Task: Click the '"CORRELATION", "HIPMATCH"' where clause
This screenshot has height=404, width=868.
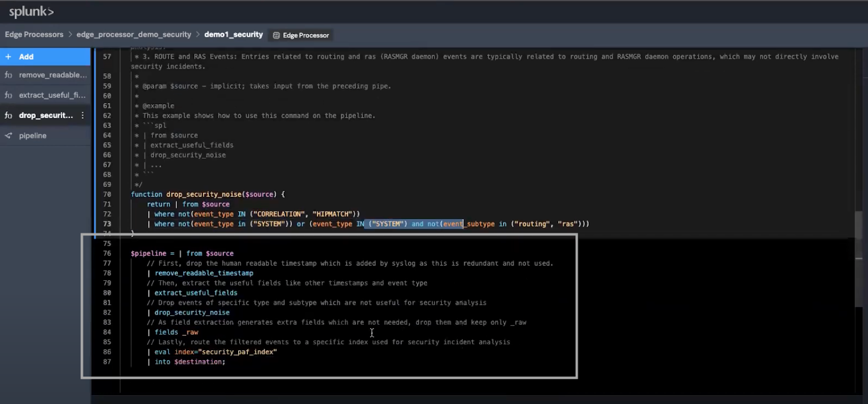Action: [x=253, y=214]
